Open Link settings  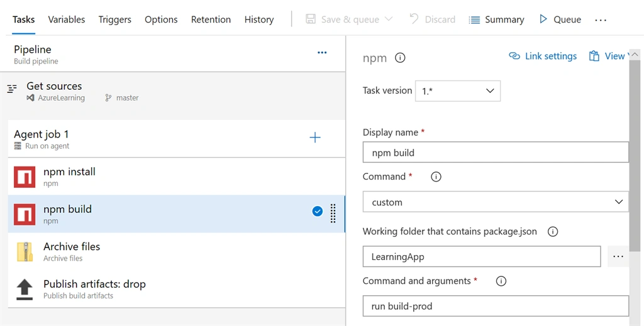543,56
